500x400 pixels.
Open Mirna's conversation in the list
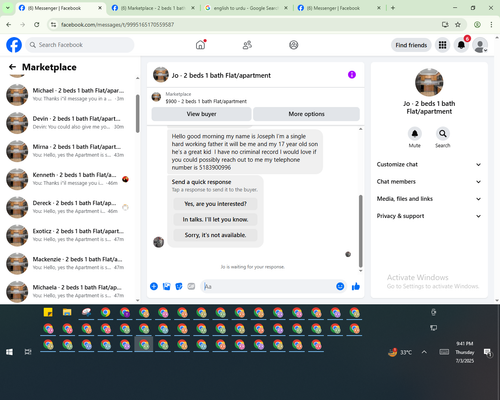68,151
